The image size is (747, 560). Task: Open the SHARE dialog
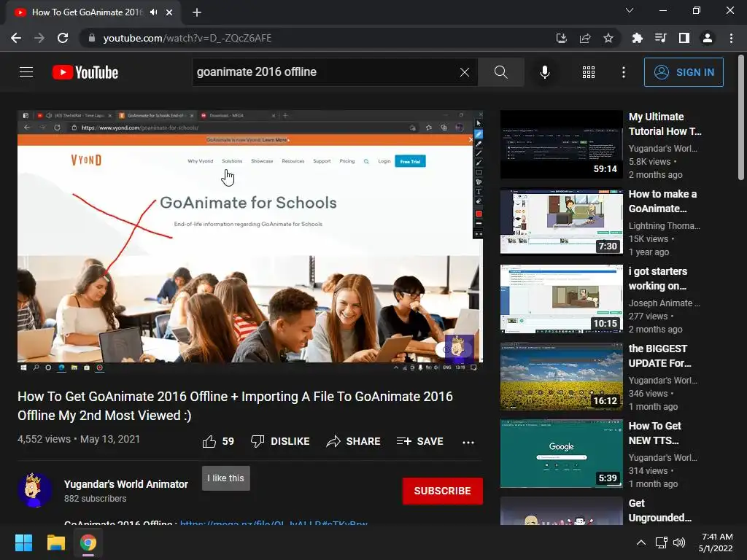tap(353, 441)
